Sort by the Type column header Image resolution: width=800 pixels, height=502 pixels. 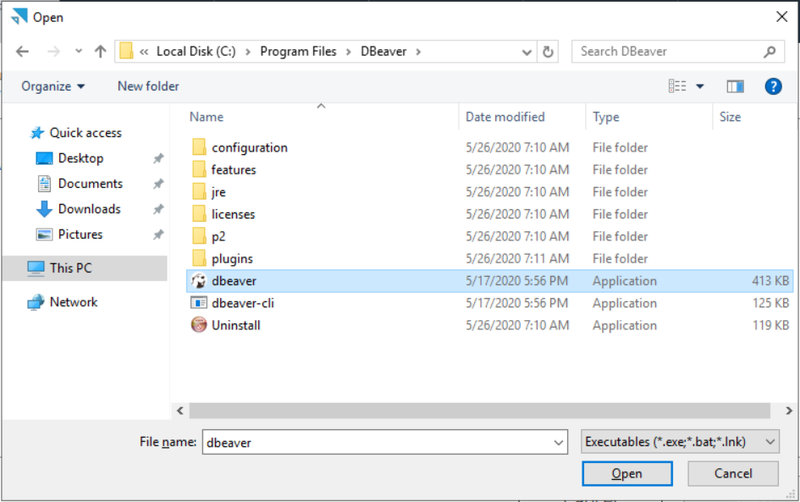pos(606,117)
